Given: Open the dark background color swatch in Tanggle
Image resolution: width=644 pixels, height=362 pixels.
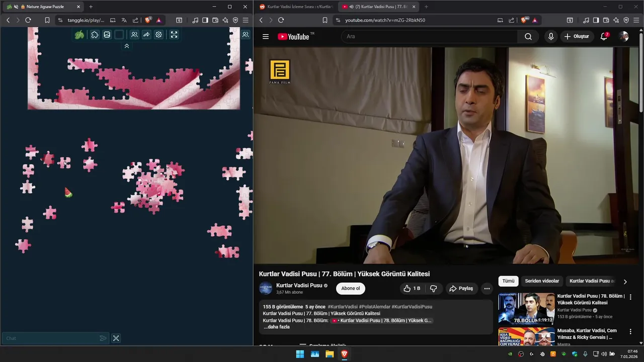Looking at the screenshot, I should point(119,35).
